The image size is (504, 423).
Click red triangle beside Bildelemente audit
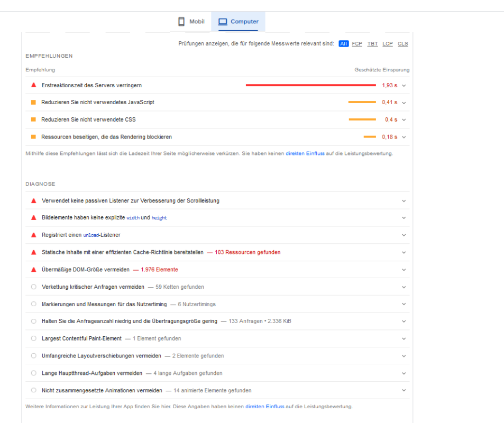[33, 218]
